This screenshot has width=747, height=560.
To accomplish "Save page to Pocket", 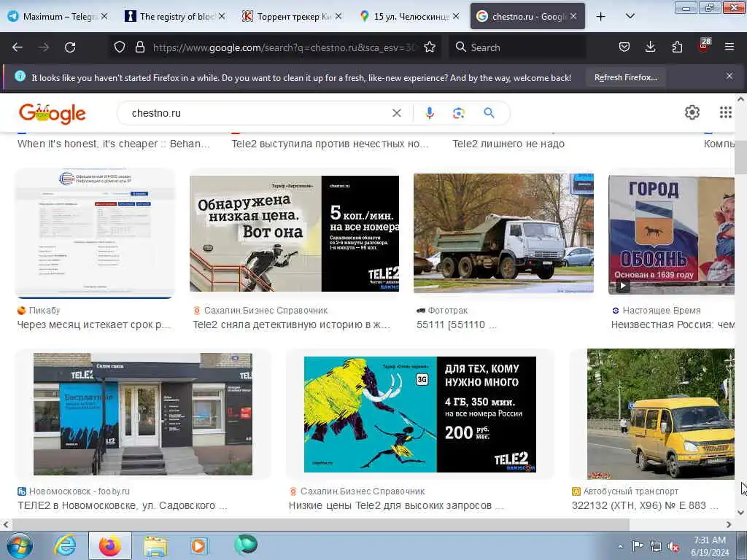I will click(x=624, y=47).
